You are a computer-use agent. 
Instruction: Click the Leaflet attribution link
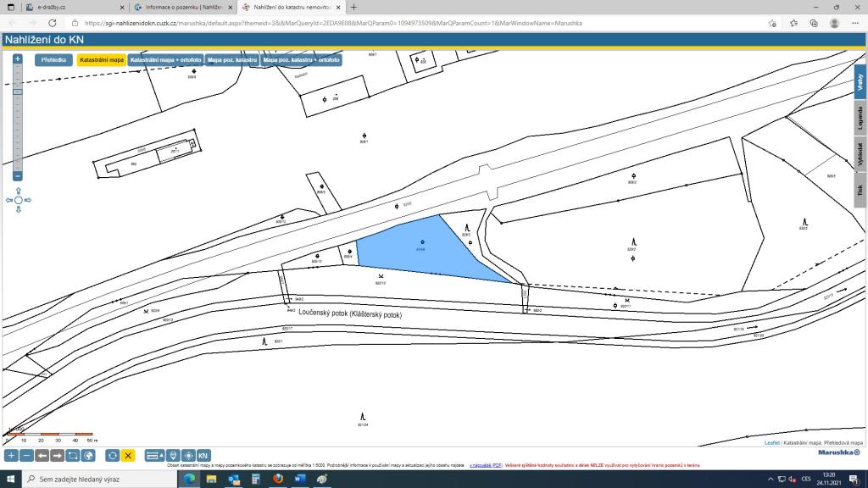click(771, 442)
